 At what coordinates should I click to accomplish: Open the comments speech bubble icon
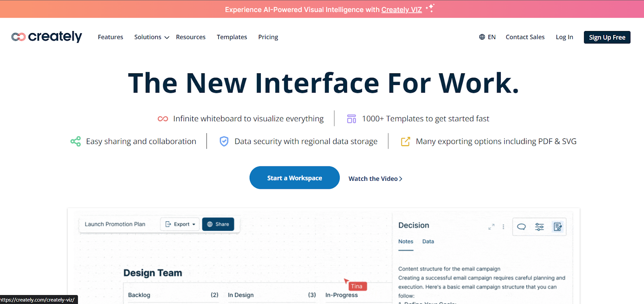[x=521, y=227]
